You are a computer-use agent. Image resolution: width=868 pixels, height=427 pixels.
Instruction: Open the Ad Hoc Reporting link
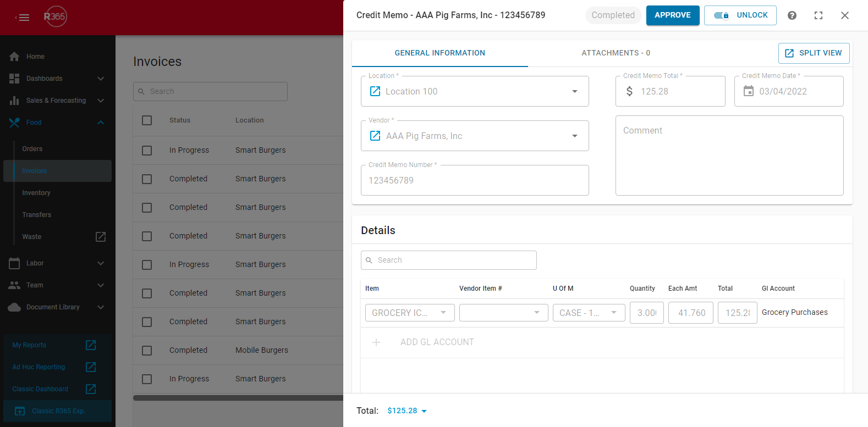pos(39,367)
